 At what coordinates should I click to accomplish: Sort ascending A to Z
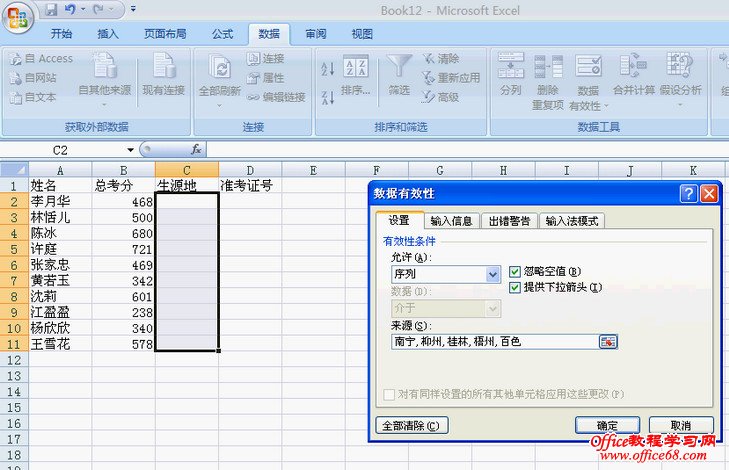click(328, 69)
